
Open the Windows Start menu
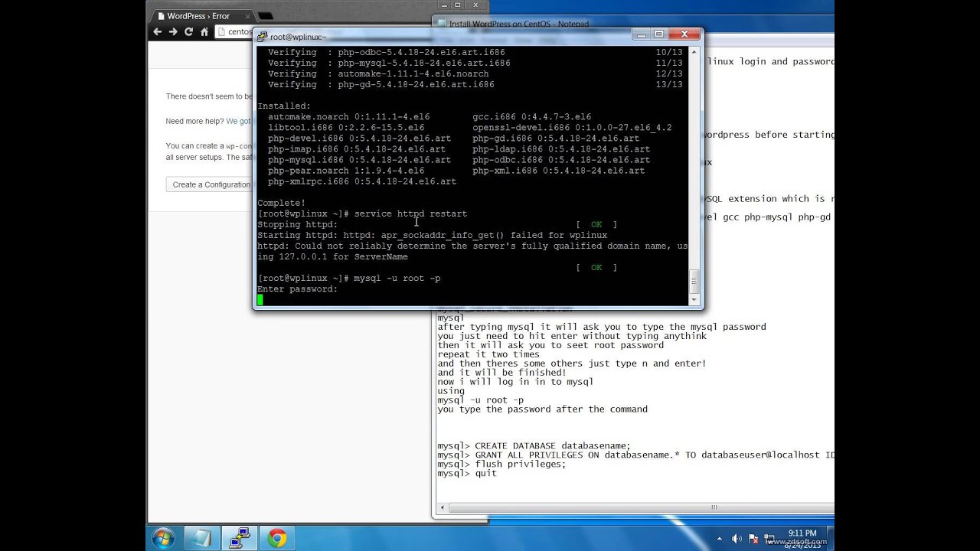[163, 539]
